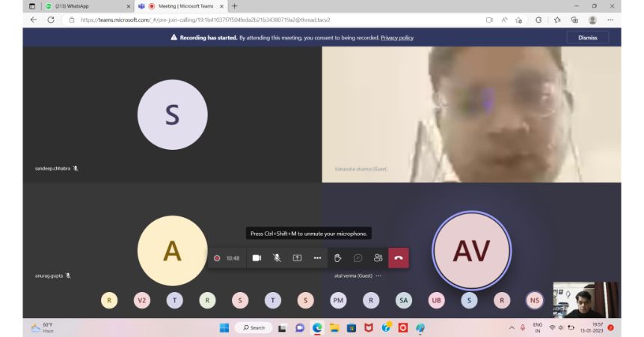This screenshot has width=644, height=337.
Task: Dismiss the recording notification banner
Action: click(x=587, y=37)
